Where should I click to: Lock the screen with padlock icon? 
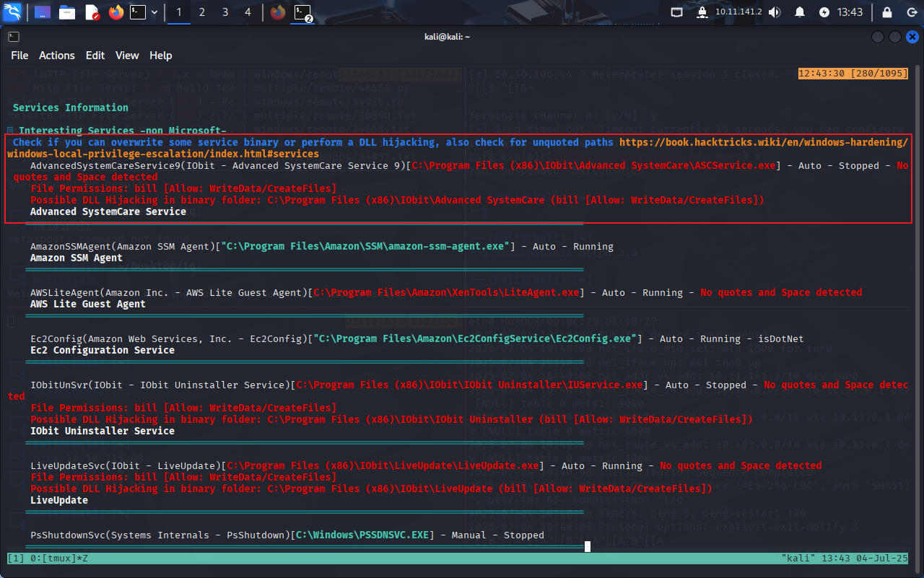click(x=887, y=12)
